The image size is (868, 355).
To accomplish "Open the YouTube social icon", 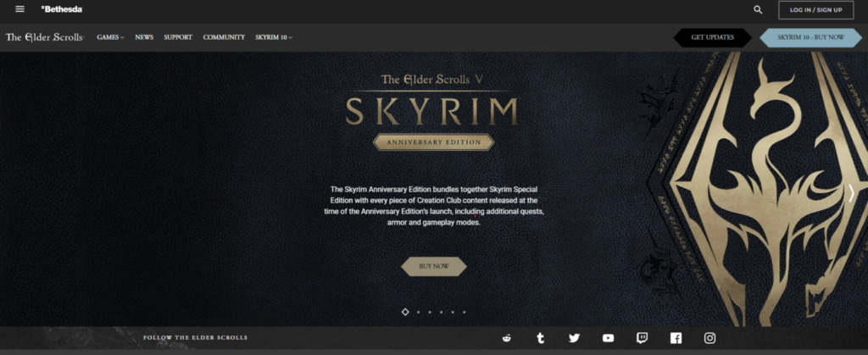I will [x=608, y=338].
